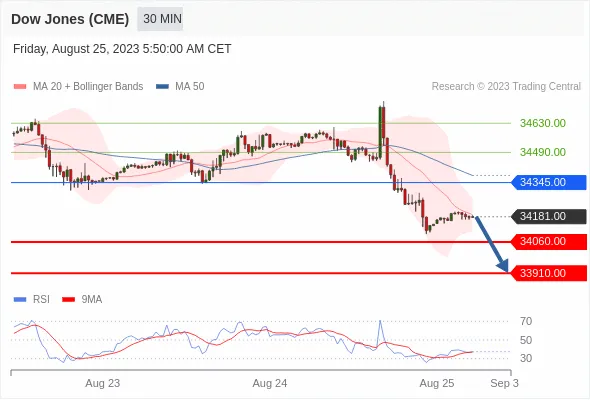The image size is (590, 400).
Task: Select the Dow Jones (CME) title
Action: (x=70, y=19)
